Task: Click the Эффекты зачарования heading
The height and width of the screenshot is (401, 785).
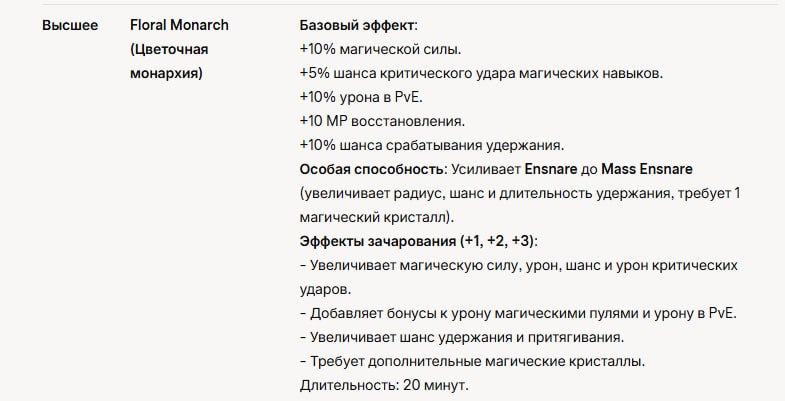Action: [419, 241]
